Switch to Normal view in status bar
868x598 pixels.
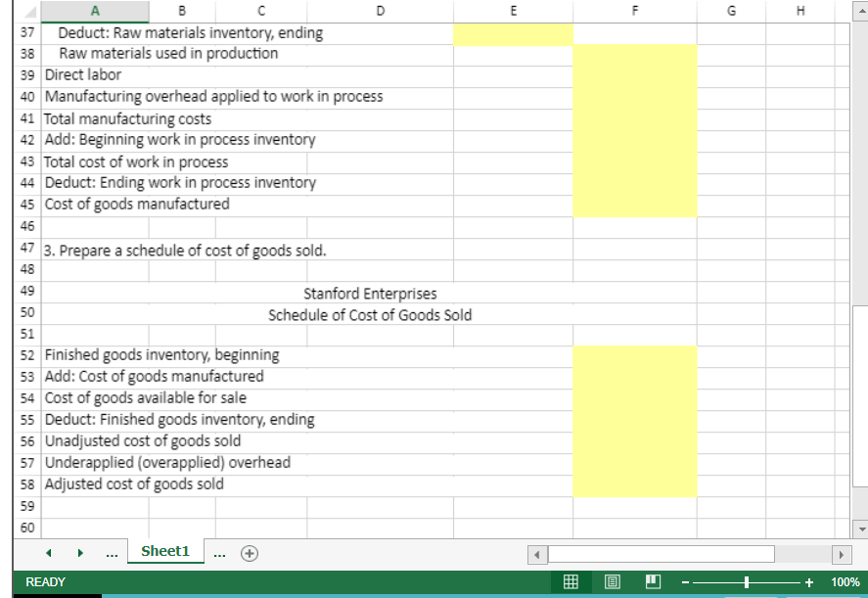571,581
